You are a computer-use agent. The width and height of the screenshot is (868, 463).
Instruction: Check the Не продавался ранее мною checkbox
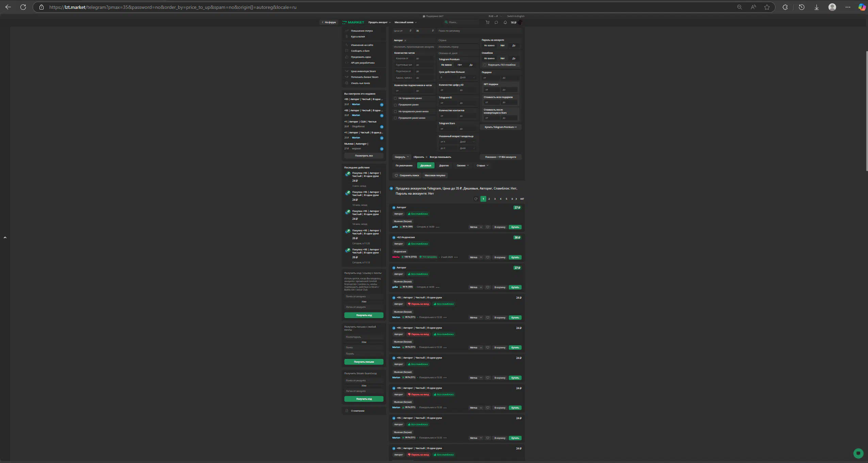[395, 112]
